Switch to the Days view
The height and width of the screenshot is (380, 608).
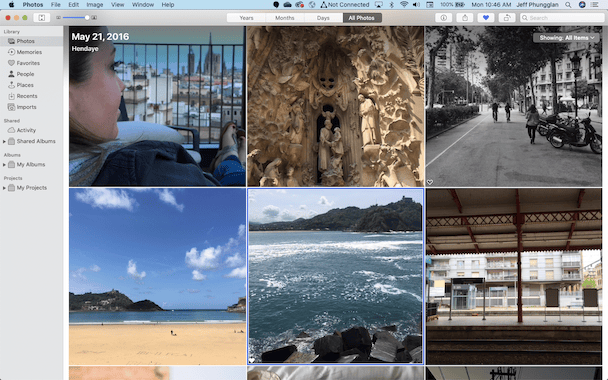(x=323, y=18)
